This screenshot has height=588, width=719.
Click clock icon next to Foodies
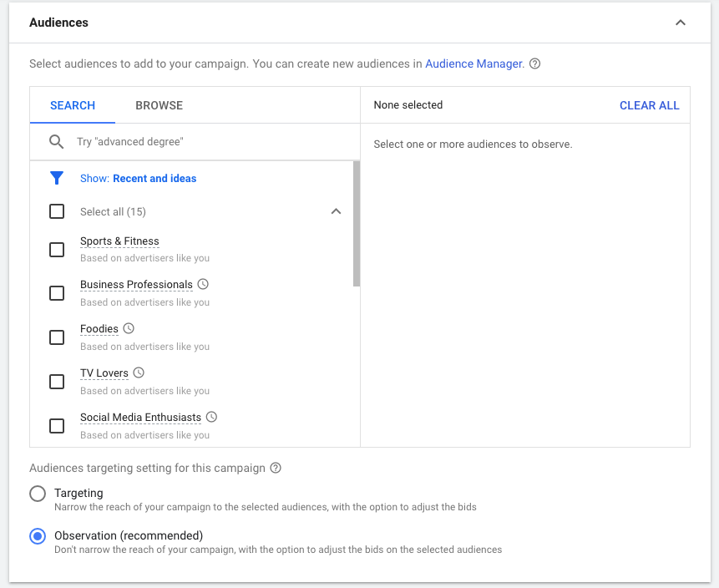[129, 329]
